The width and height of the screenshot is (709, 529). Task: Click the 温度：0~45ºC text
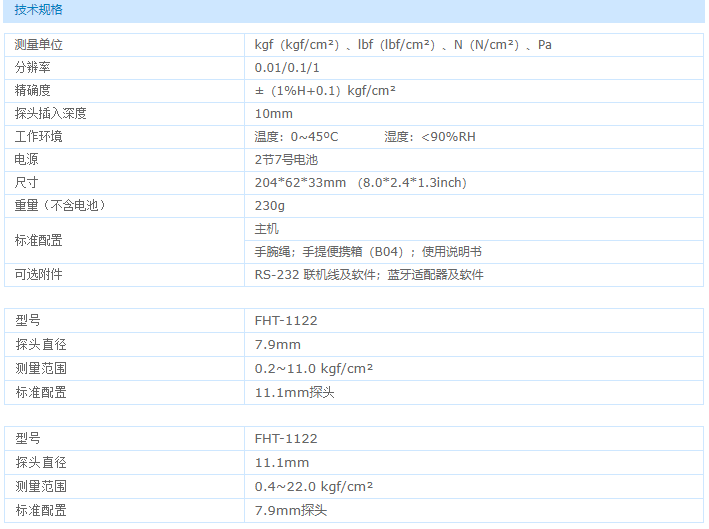(x=297, y=137)
